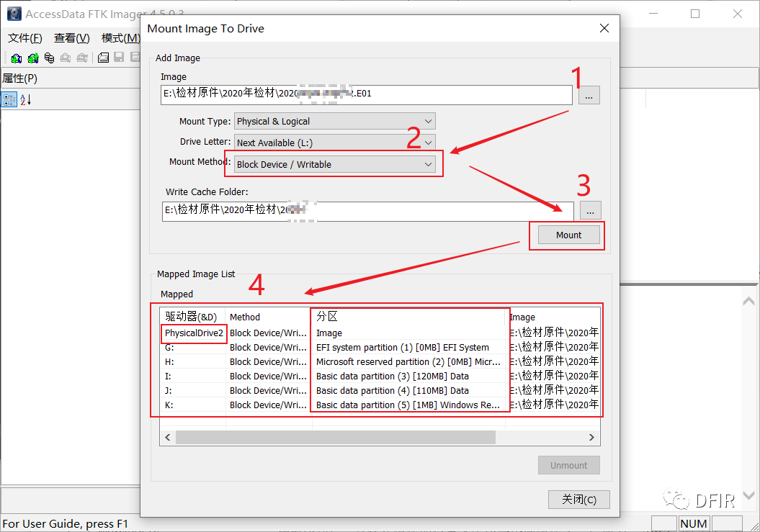The image size is (760, 532).
Task: Click the NUM indicator in status bar
Action: click(694, 524)
